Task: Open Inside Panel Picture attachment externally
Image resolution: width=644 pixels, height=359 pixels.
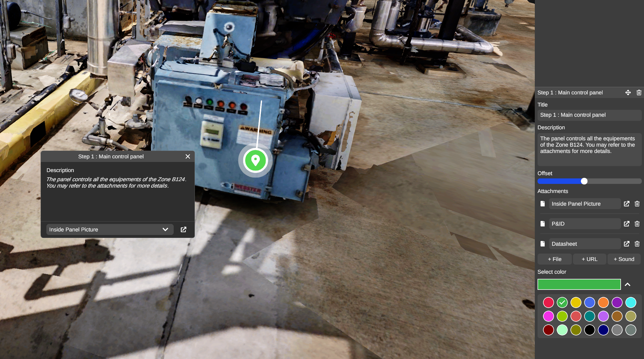Action: tap(626, 204)
